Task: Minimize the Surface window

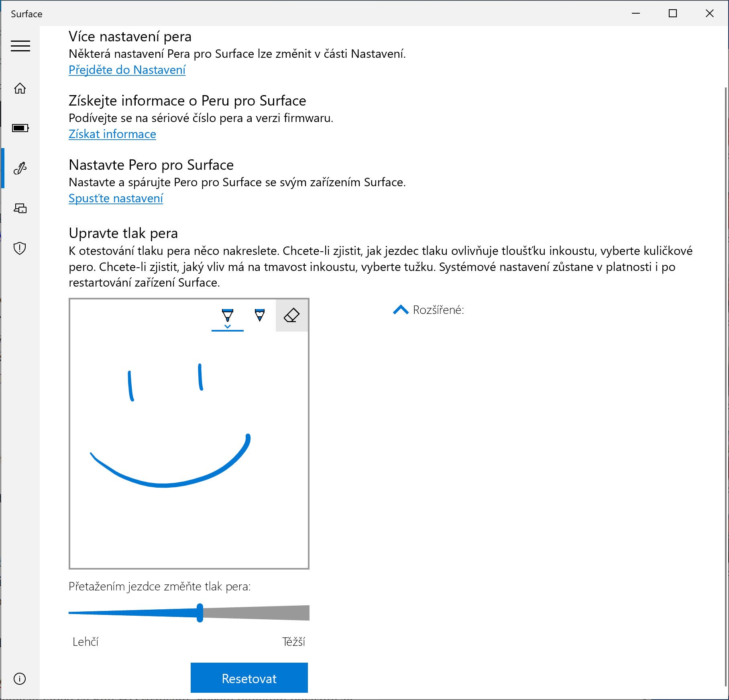Action: click(x=636, y=13)
